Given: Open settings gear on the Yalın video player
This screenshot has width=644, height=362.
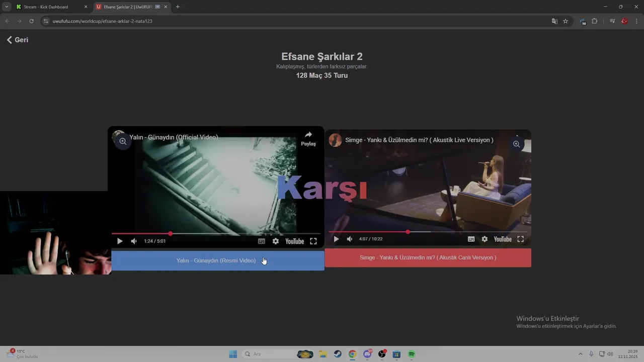Looking at the screenshot, I should [276, 241].
